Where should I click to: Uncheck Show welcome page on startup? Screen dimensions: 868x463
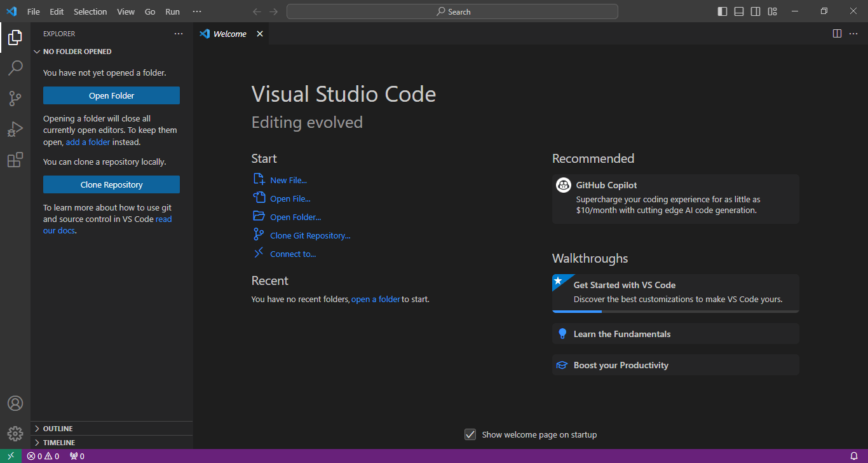point(470,434)
